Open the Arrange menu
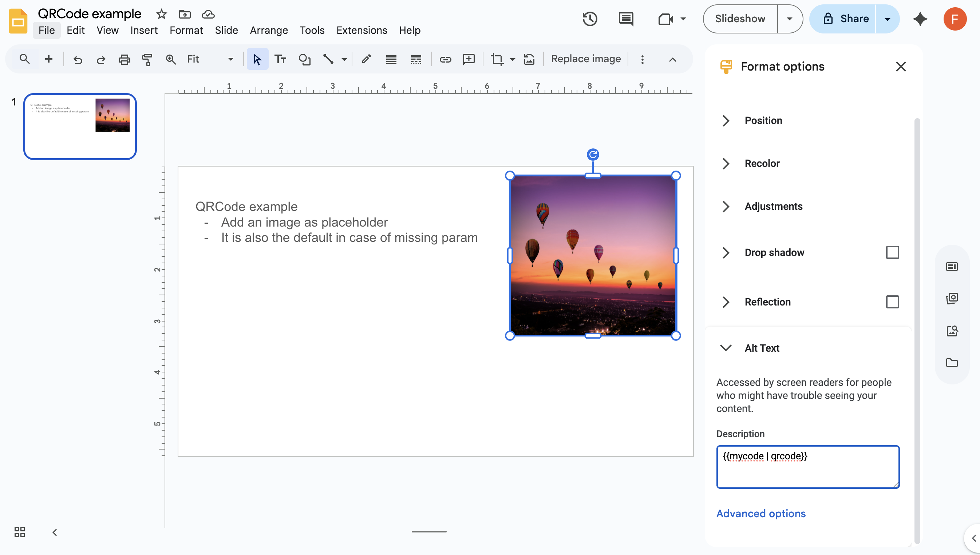Viewport: 980px width, 555px height. (x=269, y=30)
